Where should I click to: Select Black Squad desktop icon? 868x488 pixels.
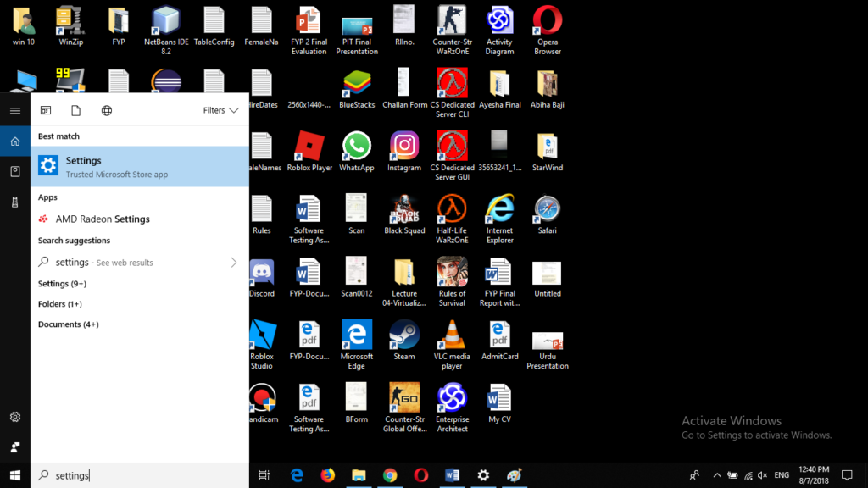click(x=404, y=214)
